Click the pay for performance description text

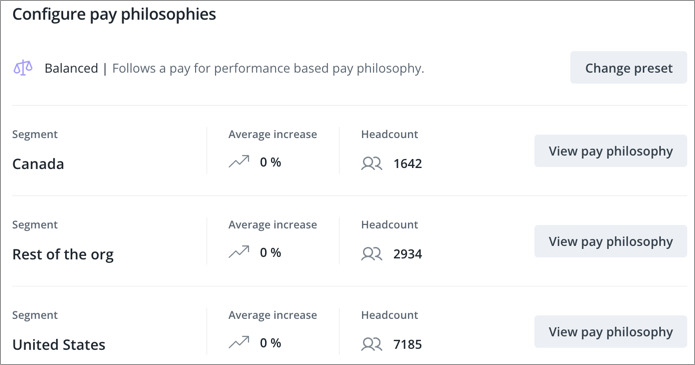click(268, 69)
